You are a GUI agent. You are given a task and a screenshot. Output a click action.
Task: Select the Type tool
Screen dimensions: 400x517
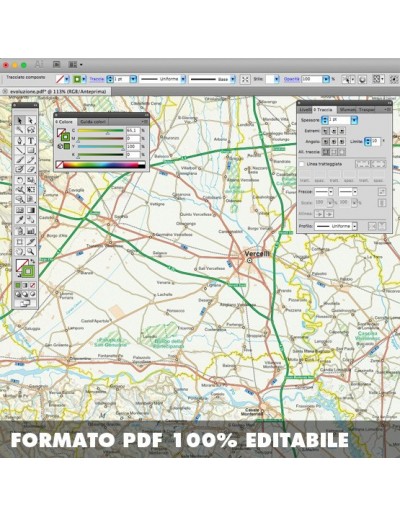(31, 141)
